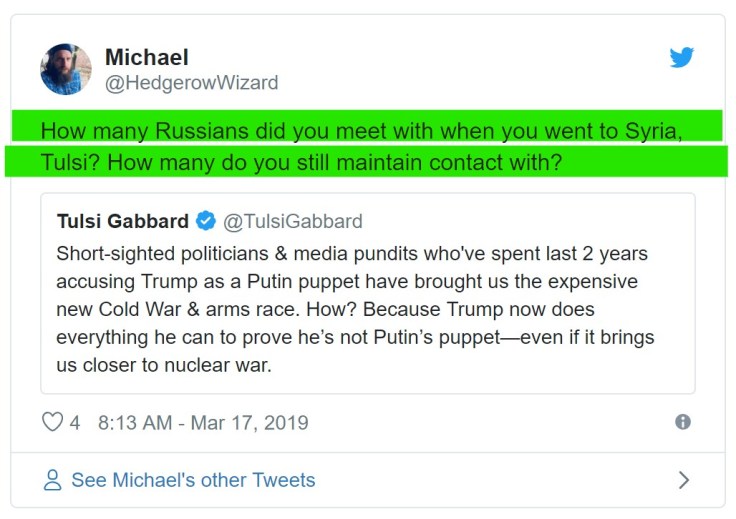This screenshot has width=736, height=519.
Task: Open Michael's profile avatar
Action: 66,69
